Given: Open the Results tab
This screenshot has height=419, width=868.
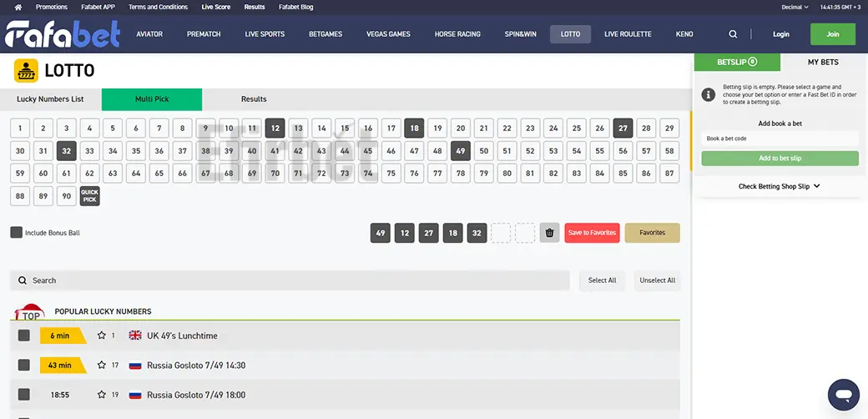Looking at the screenshot, I should tap(254, 99).
